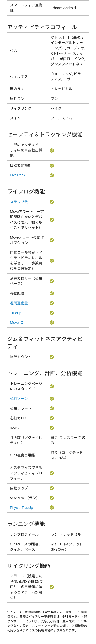Open the 週間運動量 link
Viewport: 96px width, 644px height.
point(19,303)
